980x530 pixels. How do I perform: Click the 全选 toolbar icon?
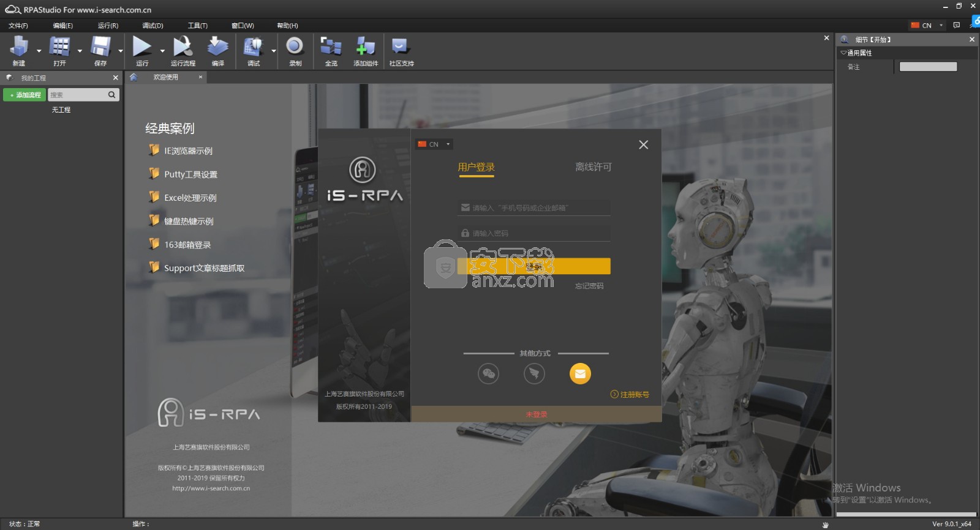point(331,47)
